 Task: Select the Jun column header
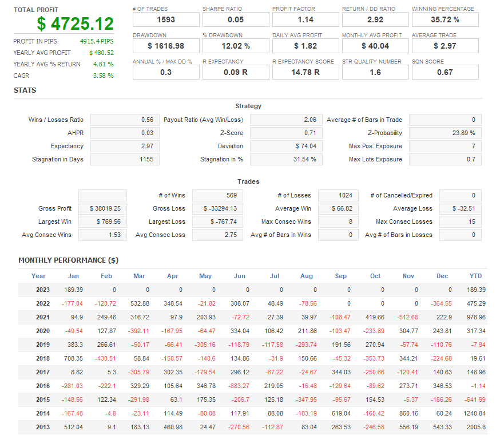click(240, 276)
